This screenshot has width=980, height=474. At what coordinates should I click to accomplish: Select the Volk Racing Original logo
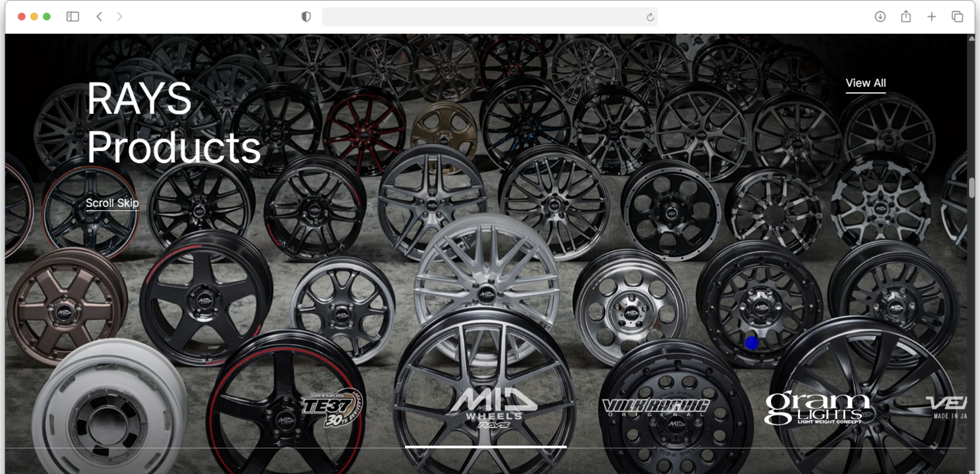point(656,408)
